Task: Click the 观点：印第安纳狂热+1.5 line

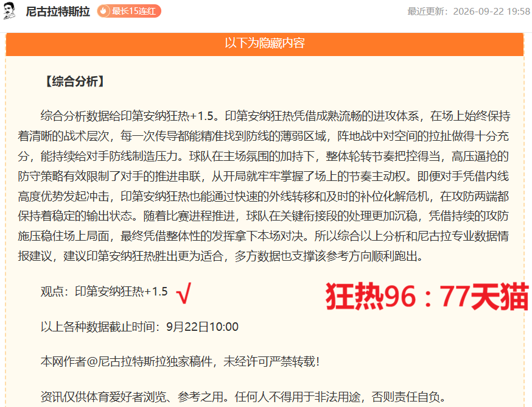Action: click(x=104, y=291)
